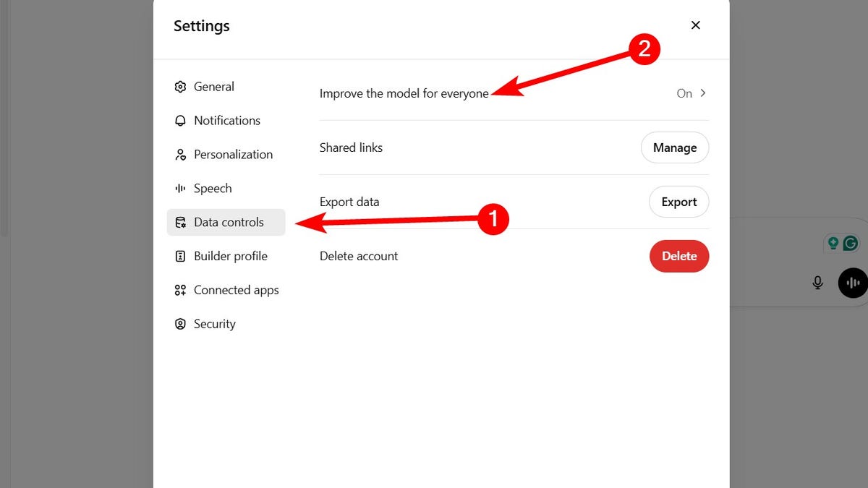Click the Data controls database icon

coord(179,222)
